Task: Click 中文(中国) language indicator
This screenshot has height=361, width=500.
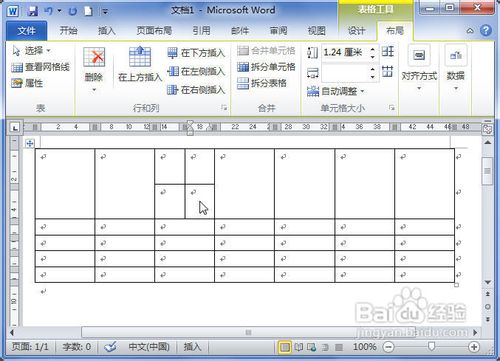Action: pyautogui.click(x=149, y=347)
